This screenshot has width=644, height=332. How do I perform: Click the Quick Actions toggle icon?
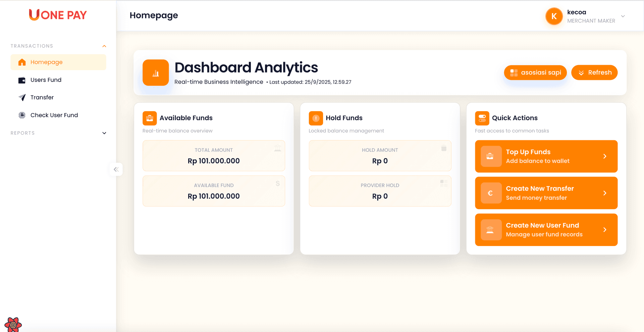point(482,118)
